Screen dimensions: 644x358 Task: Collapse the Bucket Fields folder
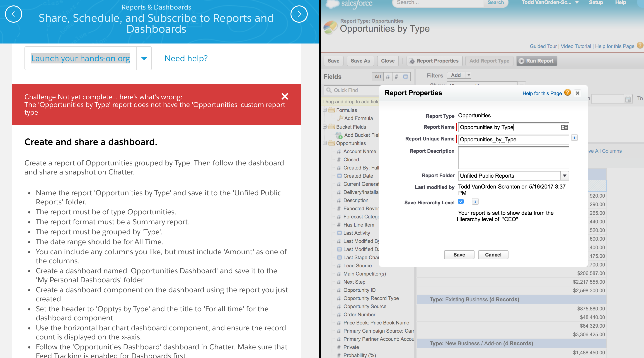click(x=325, y=127)
